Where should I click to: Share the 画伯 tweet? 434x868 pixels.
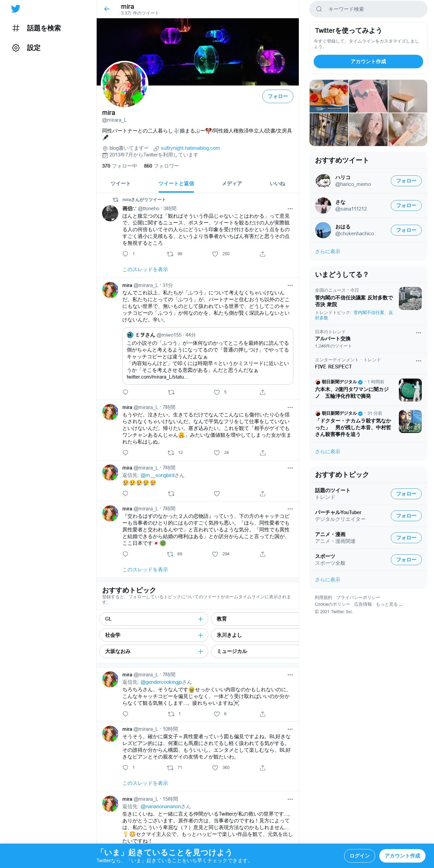pos(263,254)
